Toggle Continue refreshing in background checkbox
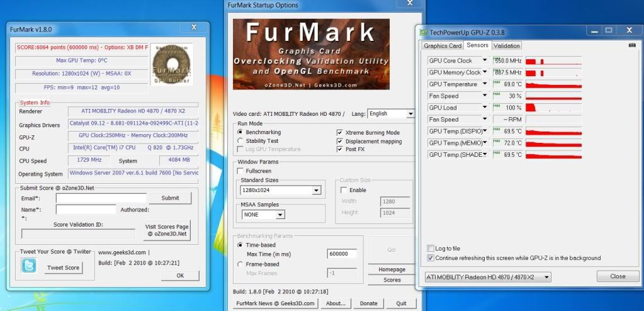This screenshot has height=311, width=644. click(x=431, y=258)
